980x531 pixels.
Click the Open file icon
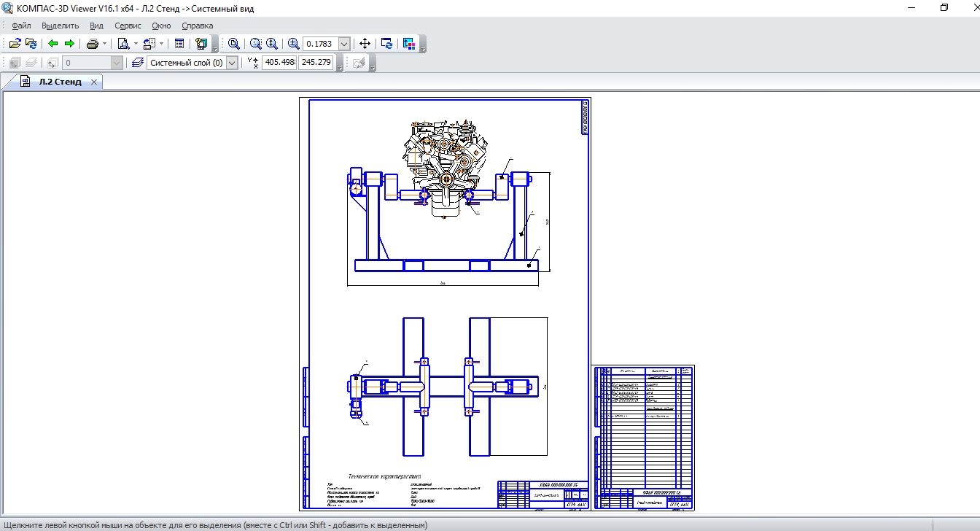(15, 44)
